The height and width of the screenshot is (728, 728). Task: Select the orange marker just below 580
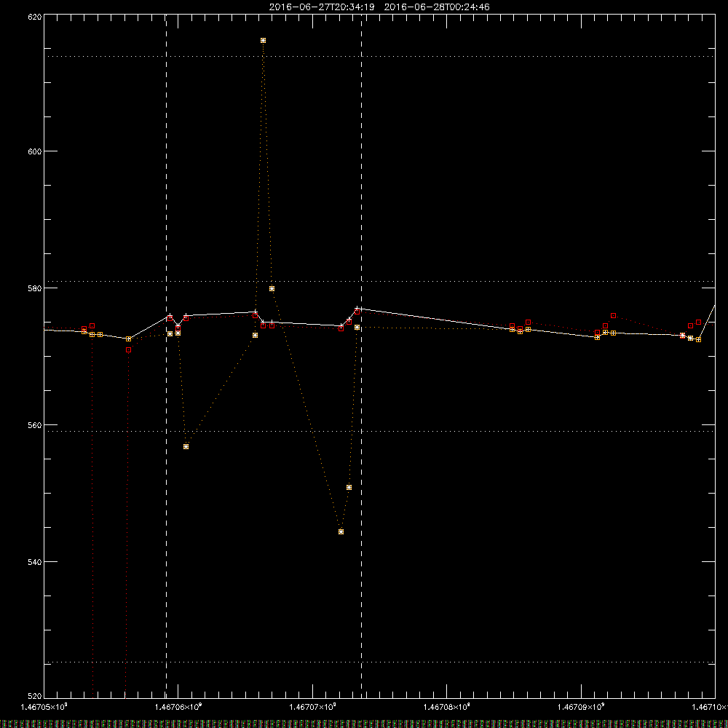tap(272, 289)
